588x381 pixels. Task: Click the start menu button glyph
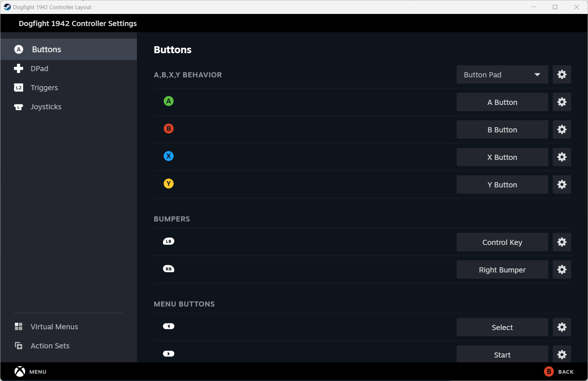pyautogui.click(x=168, y=354)
